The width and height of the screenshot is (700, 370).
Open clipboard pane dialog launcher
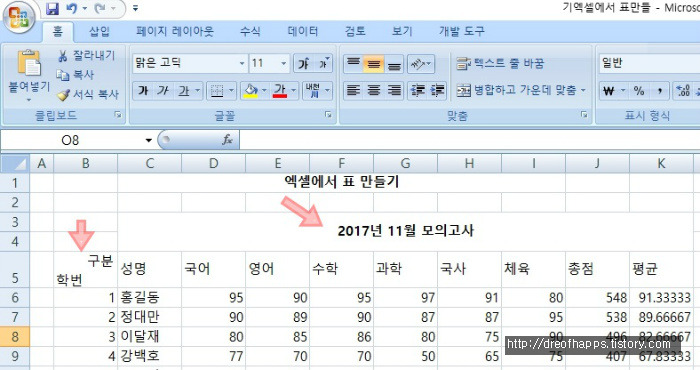point(118,116)
